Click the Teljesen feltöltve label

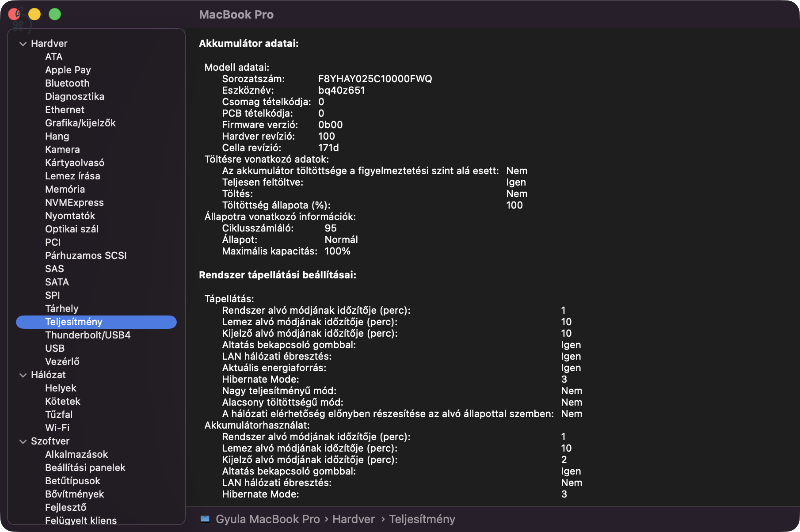[263, 182]
